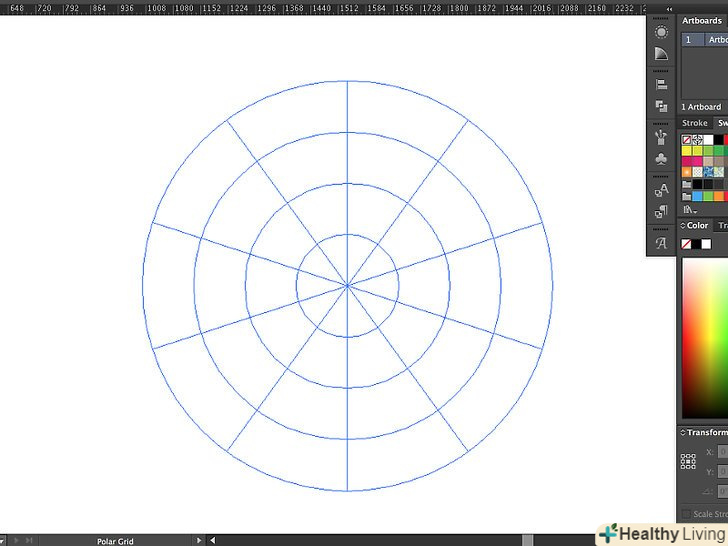Open the Character Styles panel icon

[661, 190]
